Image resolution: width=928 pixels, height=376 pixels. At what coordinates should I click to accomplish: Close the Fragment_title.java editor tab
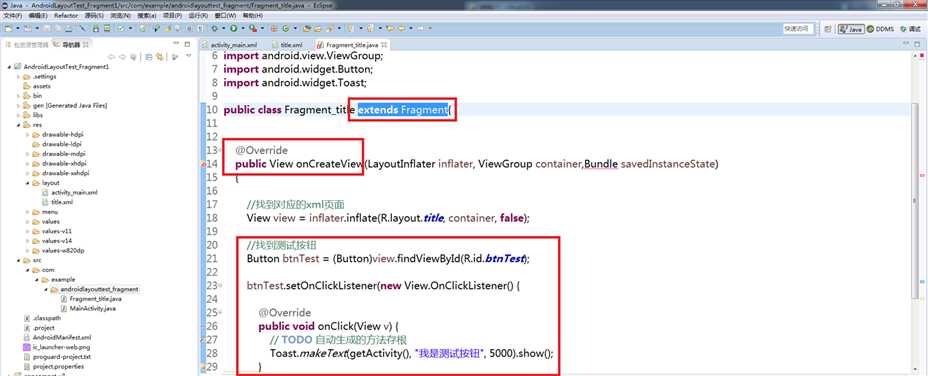pos(384,45)
